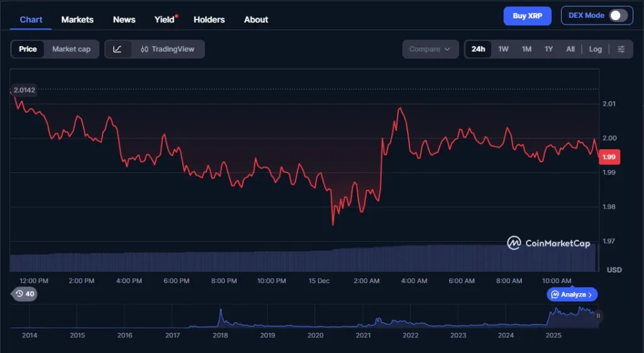Image resolution: width=644 pixels, height=353 pixels.
Task: Click the 2018 peak in the history range slider
Action: (x=221, y=313)
